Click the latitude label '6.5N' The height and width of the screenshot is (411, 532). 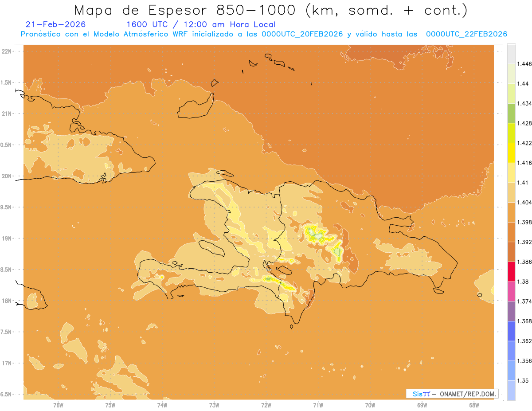pos(6,394)
